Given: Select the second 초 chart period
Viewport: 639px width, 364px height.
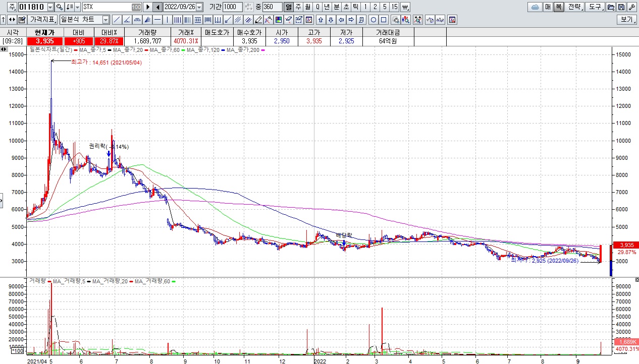Looking at the screenshot, I should click(346, 7).
